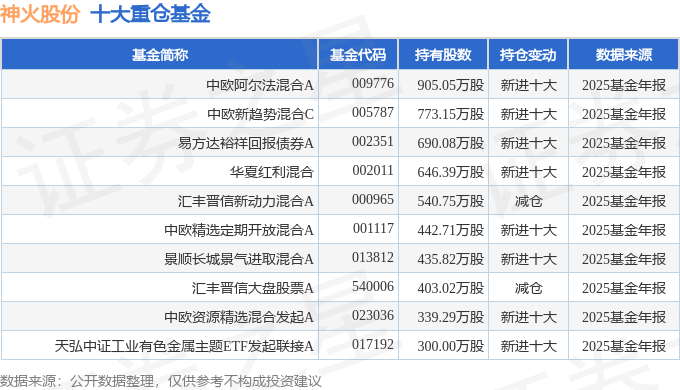Click fund code 002011

coord(373,170)
